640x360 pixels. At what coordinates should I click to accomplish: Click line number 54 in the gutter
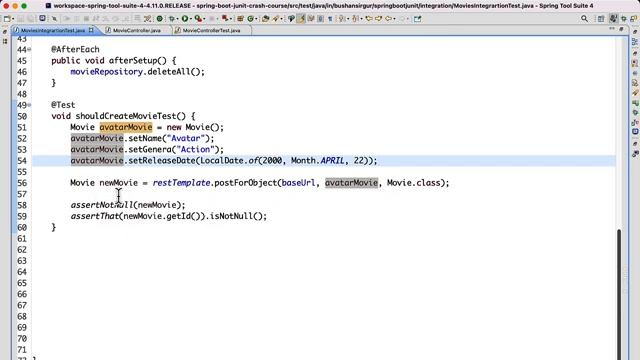coord(22,161)
